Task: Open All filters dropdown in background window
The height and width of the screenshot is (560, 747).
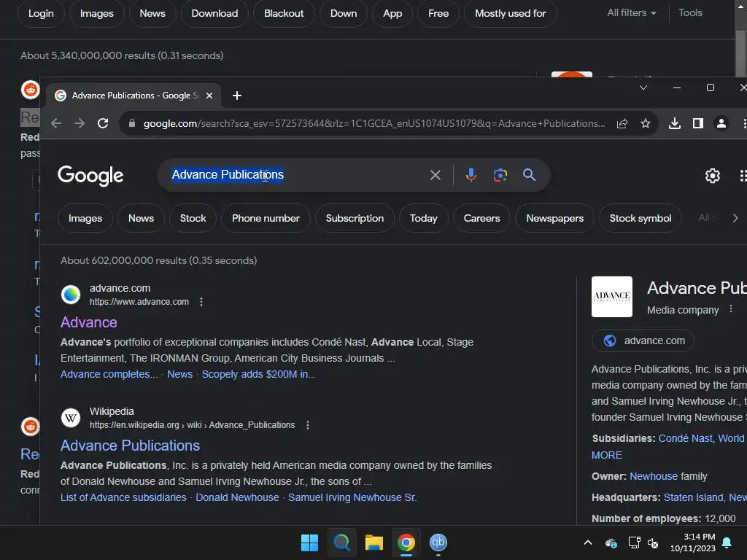Action: tap(632, 13)
